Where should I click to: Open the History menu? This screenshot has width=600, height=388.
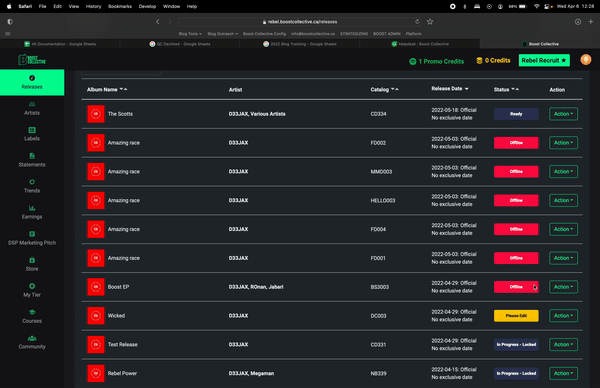(x=93, y=6)
